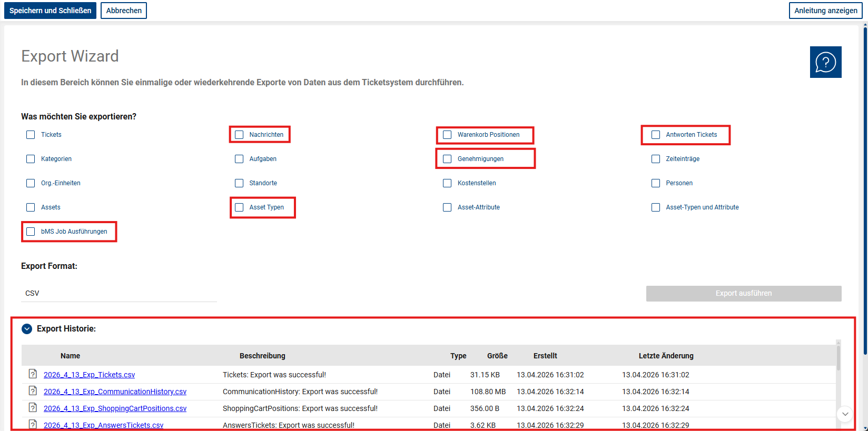Select the Antworten Tickets checkbox
The image size is (868, 431).
coord(656,135)
